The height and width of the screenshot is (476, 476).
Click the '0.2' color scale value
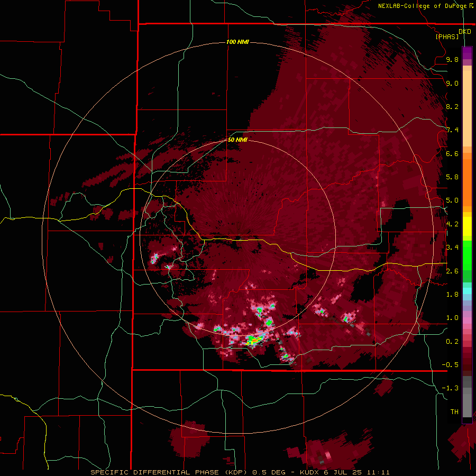click(452, 341)
